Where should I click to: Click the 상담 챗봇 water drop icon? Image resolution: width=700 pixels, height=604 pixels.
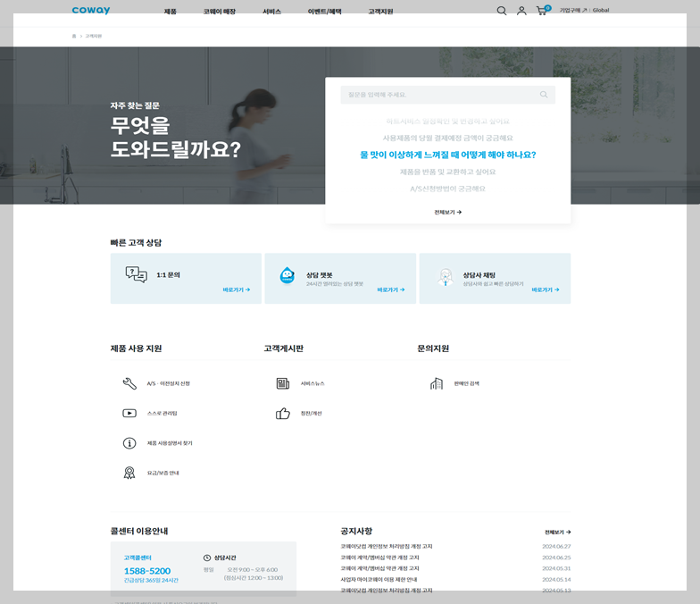pos(287,275)
